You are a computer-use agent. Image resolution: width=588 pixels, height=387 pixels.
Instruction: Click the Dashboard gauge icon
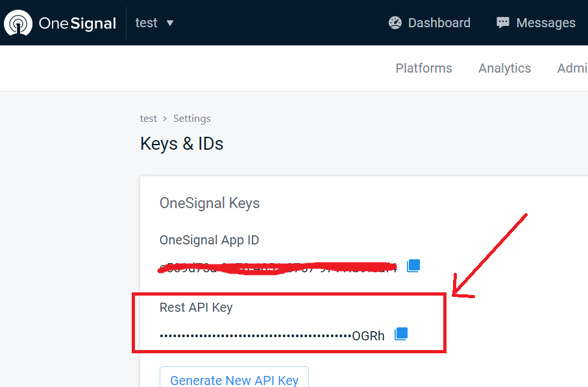[x=395, y=23]
